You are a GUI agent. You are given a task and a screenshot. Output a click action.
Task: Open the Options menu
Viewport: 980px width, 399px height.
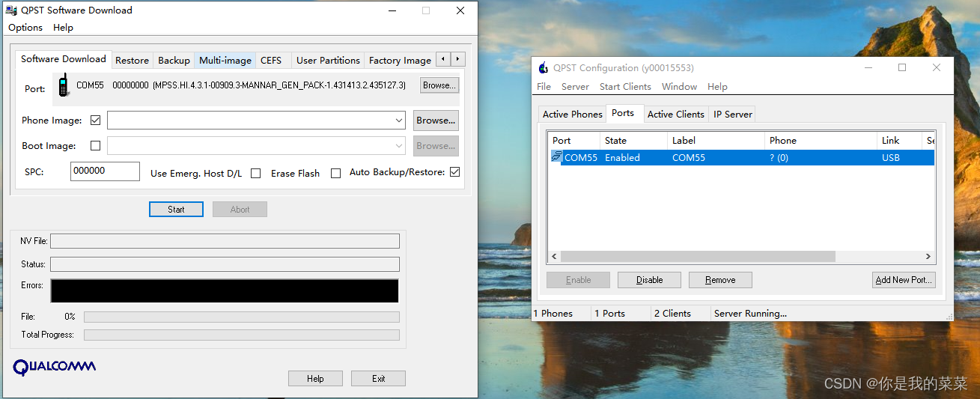(x=25, y=28)
